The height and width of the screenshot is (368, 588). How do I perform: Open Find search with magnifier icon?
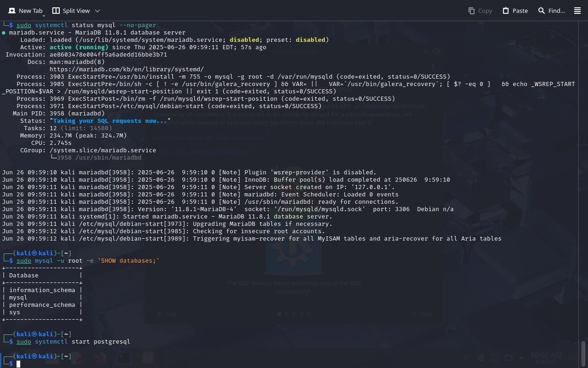click(551, 11)
